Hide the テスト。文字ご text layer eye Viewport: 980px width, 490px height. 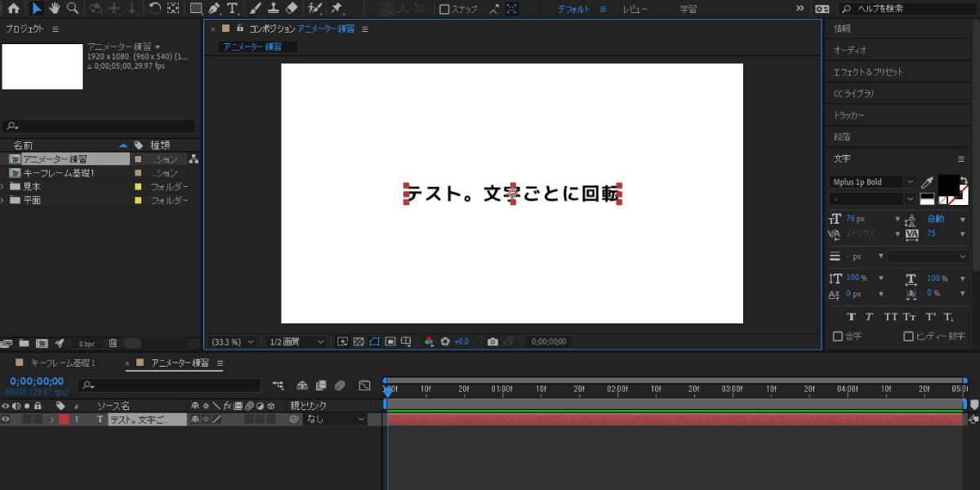[x=6, y=419]
